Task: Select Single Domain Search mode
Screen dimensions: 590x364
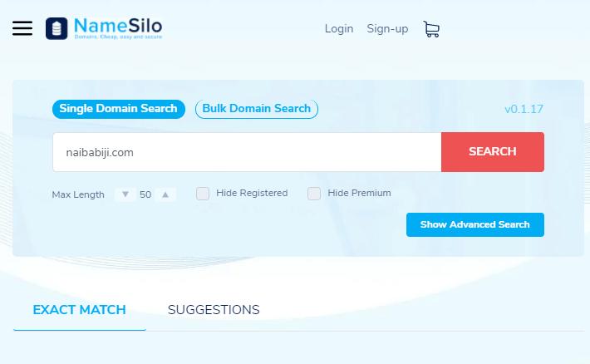Action: coord(119,109)
